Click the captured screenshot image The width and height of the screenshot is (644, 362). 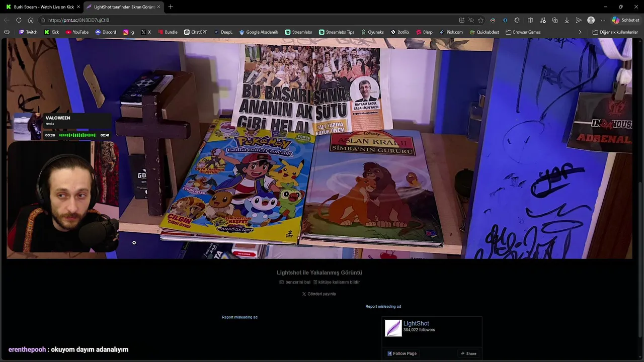[x=319, y=149]
